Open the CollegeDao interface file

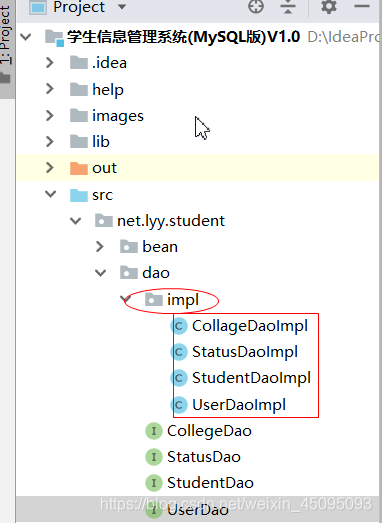(x=209, y=431)
